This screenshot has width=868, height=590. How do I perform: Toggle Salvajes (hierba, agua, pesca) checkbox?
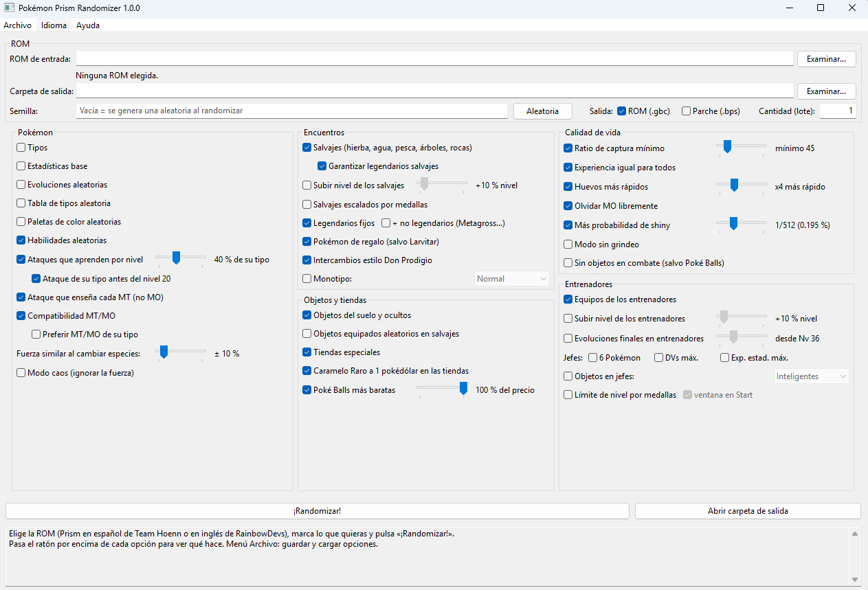[307, 148]
